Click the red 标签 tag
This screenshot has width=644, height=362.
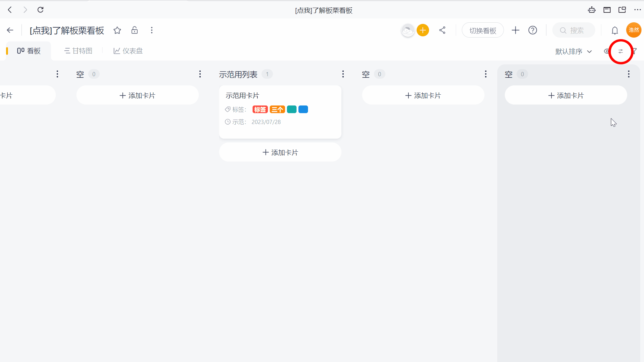260,110
